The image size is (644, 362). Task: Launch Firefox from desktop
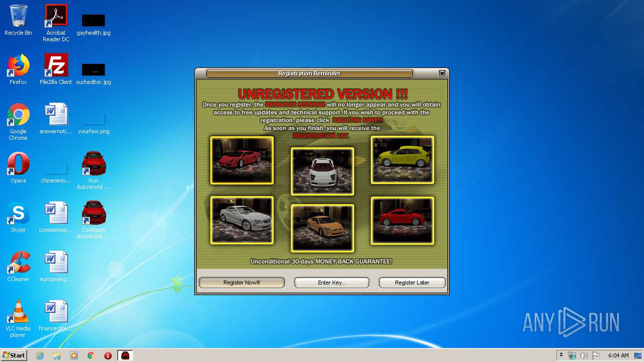click(x=18, y=69)
